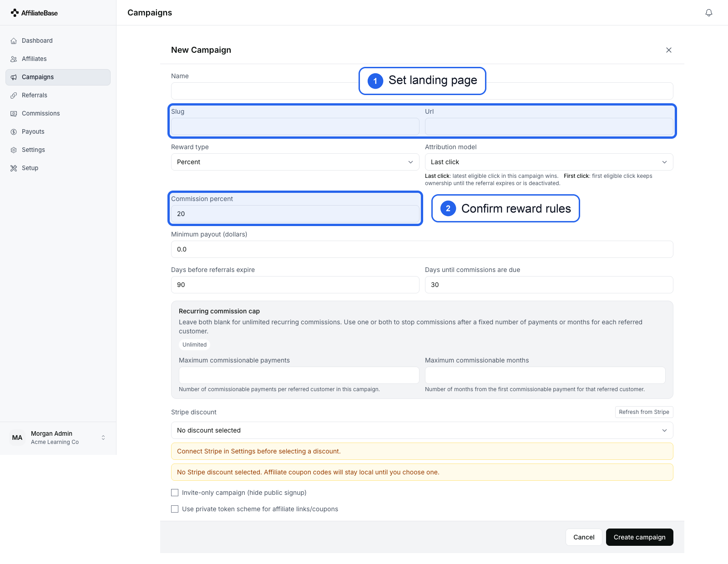
Task: Click into the Slug input field
Action: 295,126
